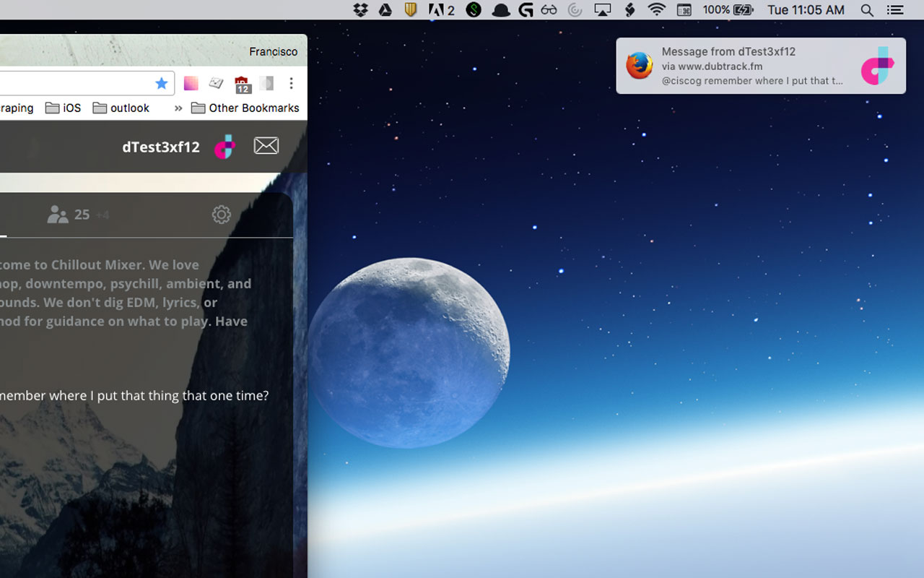Open the Dropbox menu bar icon
This screenshot has width=924, height=578.
360,10
